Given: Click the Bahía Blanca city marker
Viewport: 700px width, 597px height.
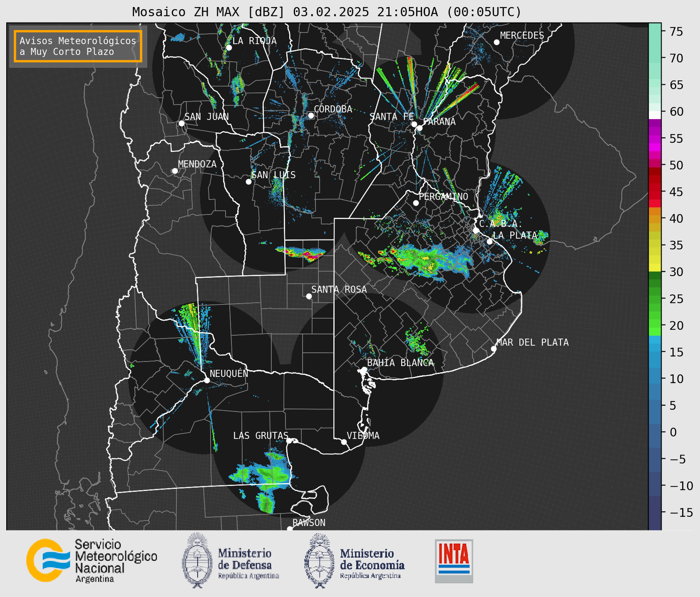Looking at the screenshot, I should pos(364,369).
